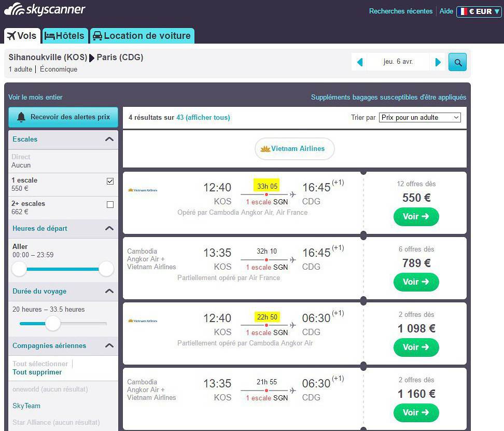Uncheck the 1 escale checkbox

tap(110, 182)
